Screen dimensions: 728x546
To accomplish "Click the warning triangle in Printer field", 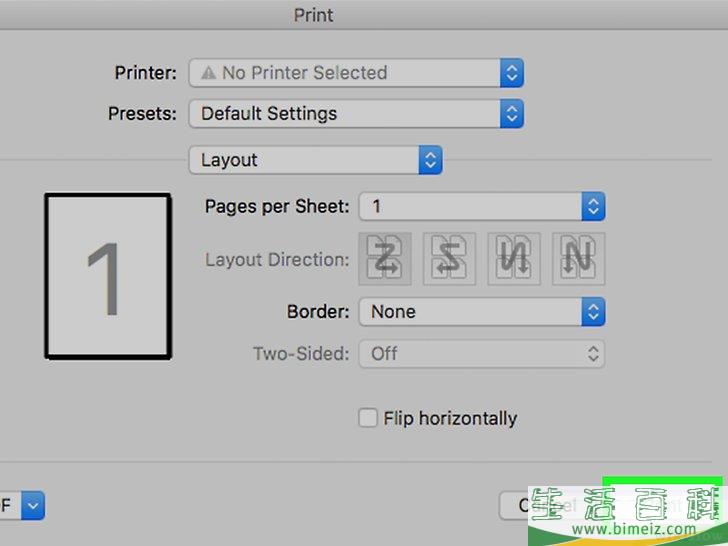I will click(208, 73).
